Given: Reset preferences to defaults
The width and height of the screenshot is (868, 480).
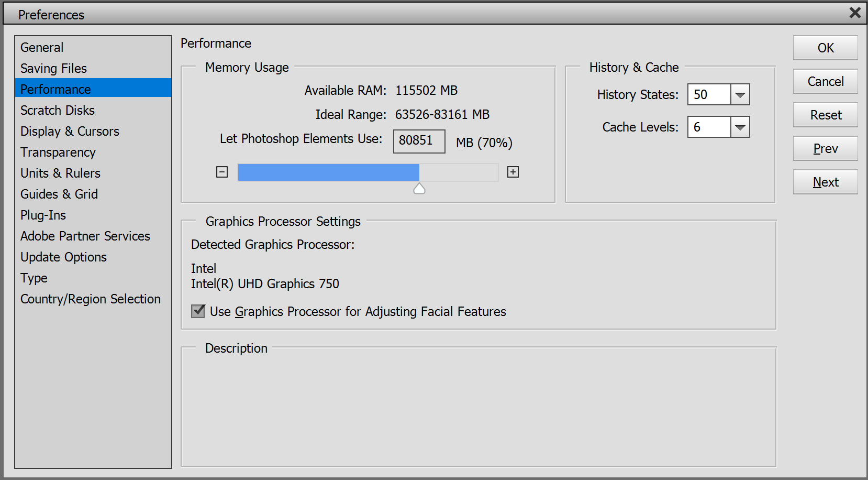Looking at the screenshot, I should pos(825,115).
